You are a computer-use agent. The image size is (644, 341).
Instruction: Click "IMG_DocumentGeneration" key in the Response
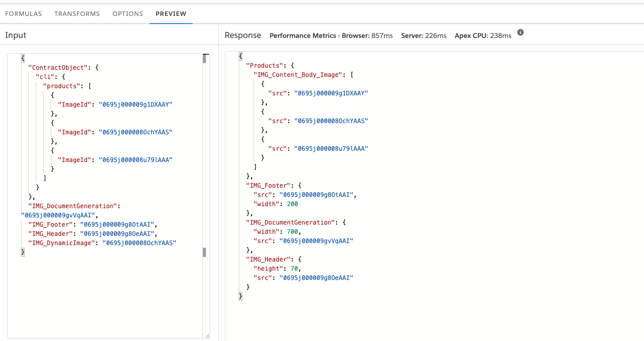click(x=290, y=223)
